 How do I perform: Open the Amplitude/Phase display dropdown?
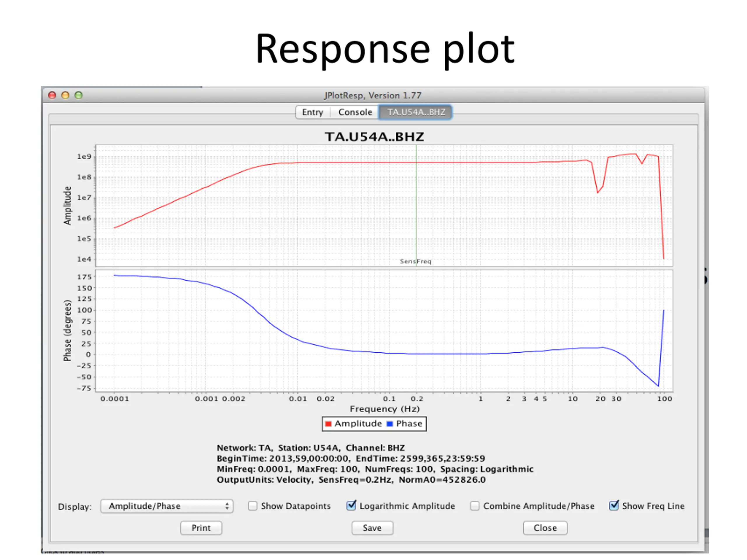pos(167,506)
